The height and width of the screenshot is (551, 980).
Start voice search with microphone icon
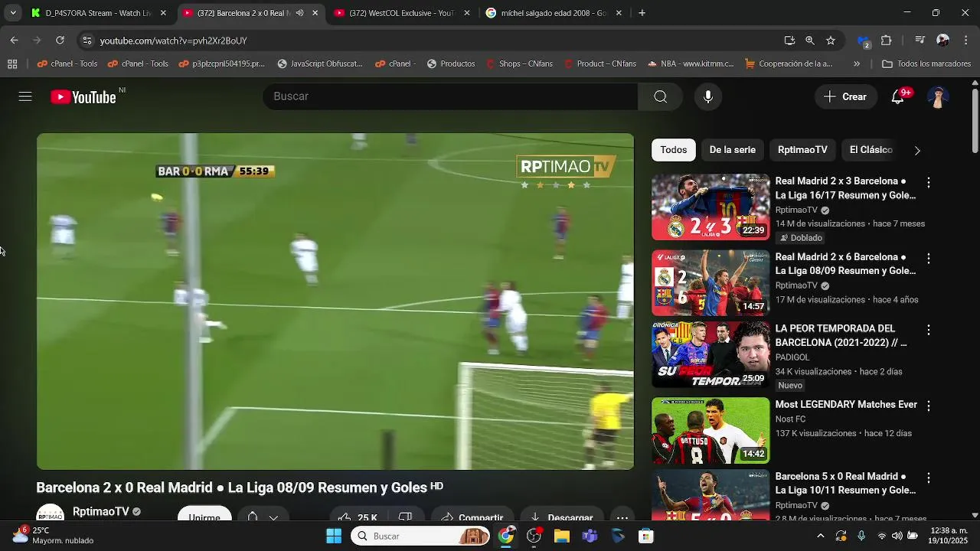(708, 96)
